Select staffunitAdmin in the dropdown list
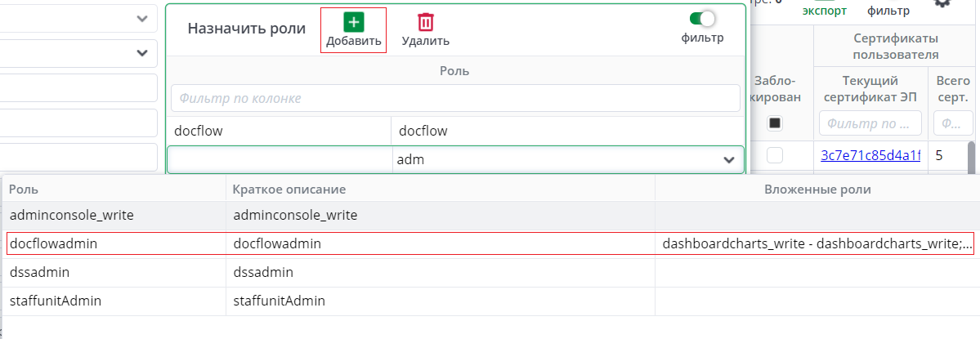This screenshot has width=980, height=339. (x=56, y=301)
